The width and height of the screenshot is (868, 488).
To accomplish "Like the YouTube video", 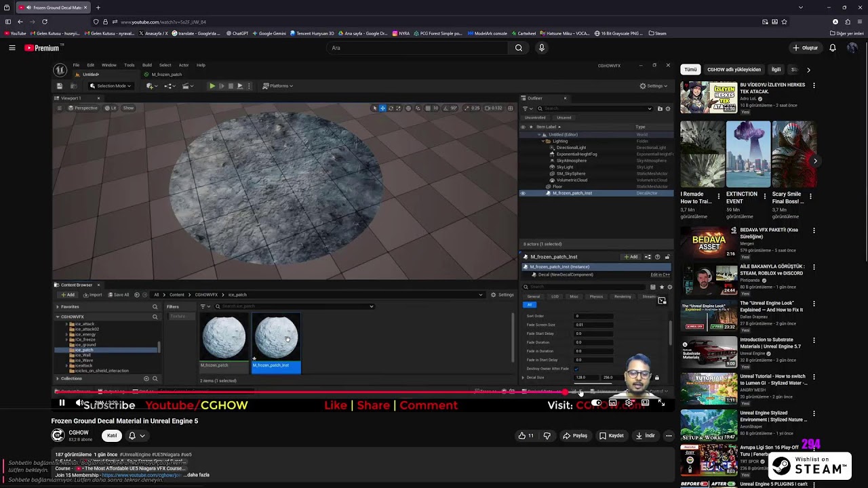I will pyautogui.click(x=526, y=436).
